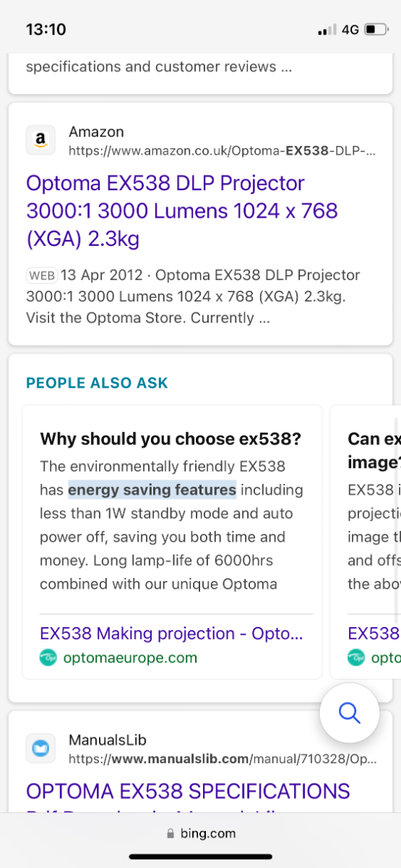401x868 pixels.
Task: Tap the cellular signal bars icon
Action: (327, 30)
